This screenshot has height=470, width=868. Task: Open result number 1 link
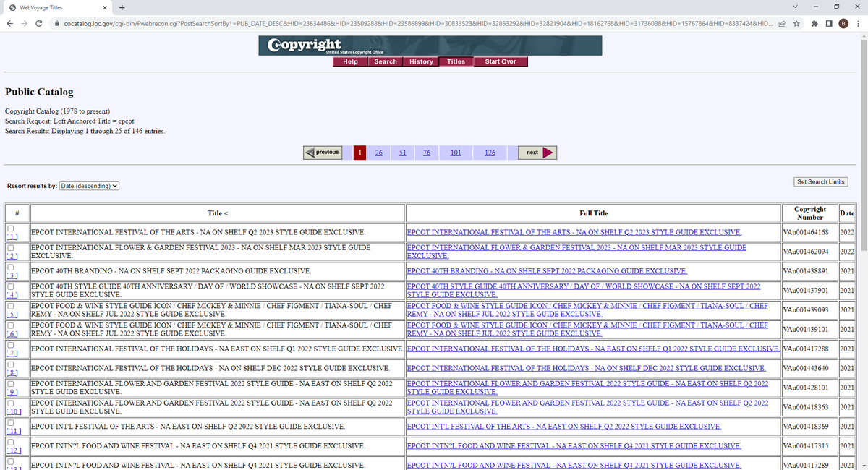(x=12, y=237)
